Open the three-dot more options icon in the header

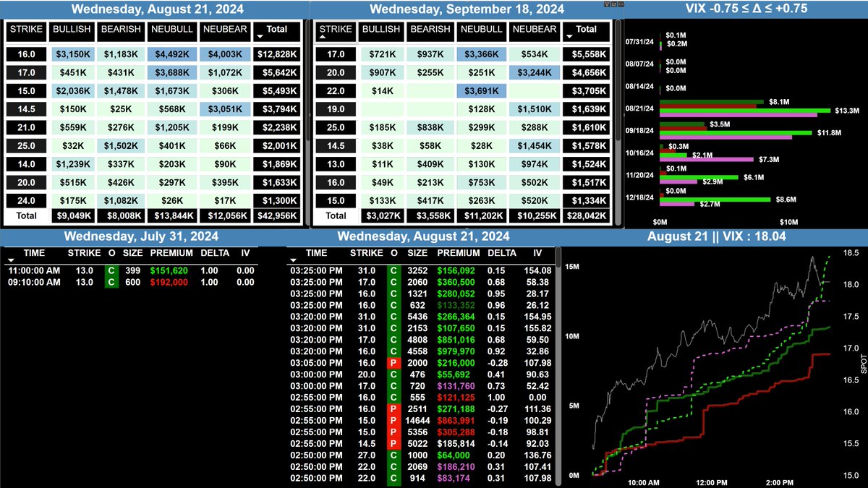point(619,4)
